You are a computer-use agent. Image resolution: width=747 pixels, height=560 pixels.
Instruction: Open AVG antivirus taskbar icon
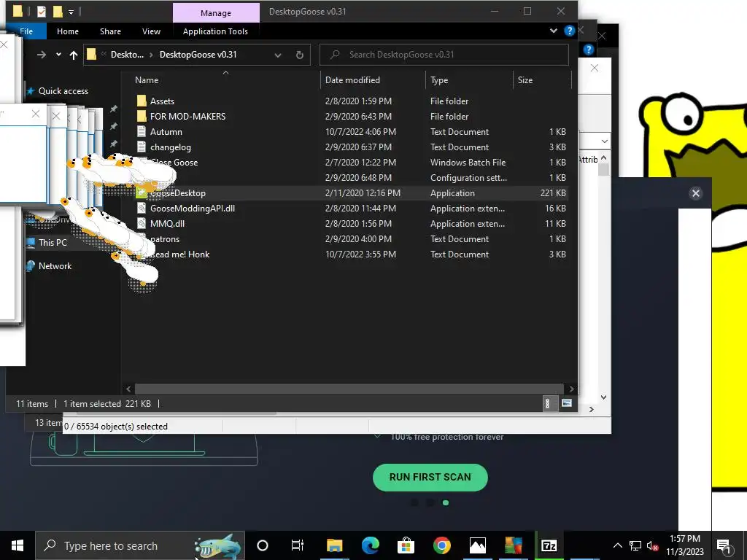tap(513, 545)
